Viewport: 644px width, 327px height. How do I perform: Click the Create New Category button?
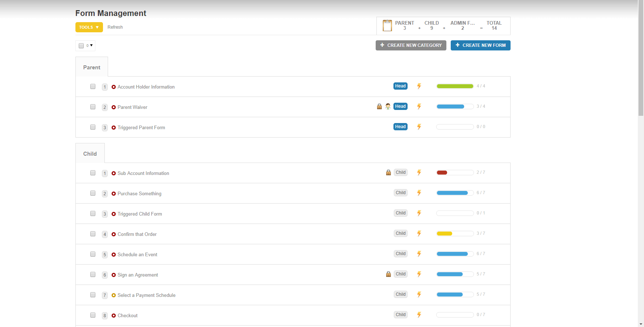pyautogui.click(x=410, y=45)
